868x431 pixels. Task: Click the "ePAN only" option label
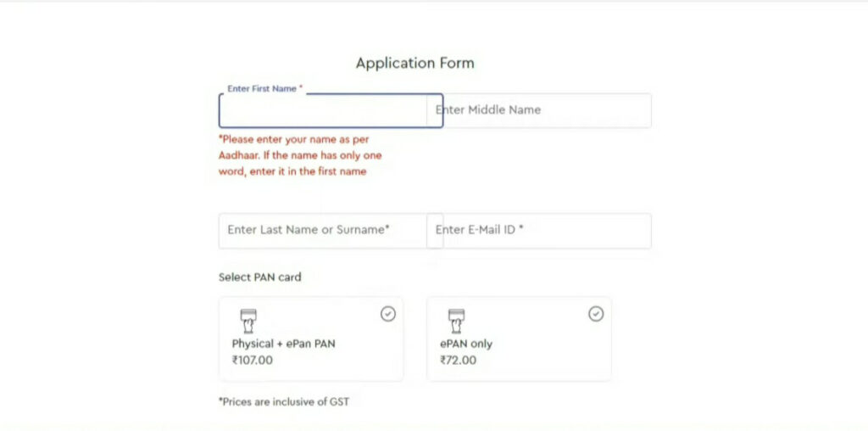point(466,344)
